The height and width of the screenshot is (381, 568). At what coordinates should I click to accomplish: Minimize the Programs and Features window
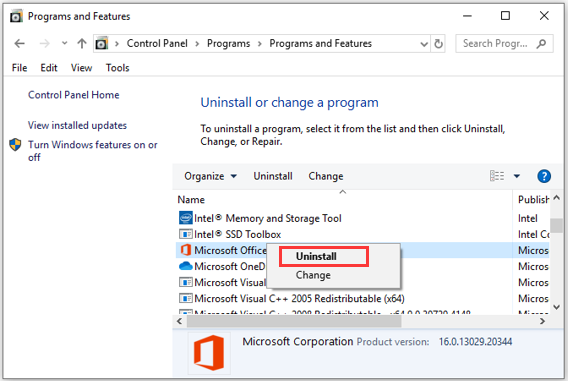467,16
